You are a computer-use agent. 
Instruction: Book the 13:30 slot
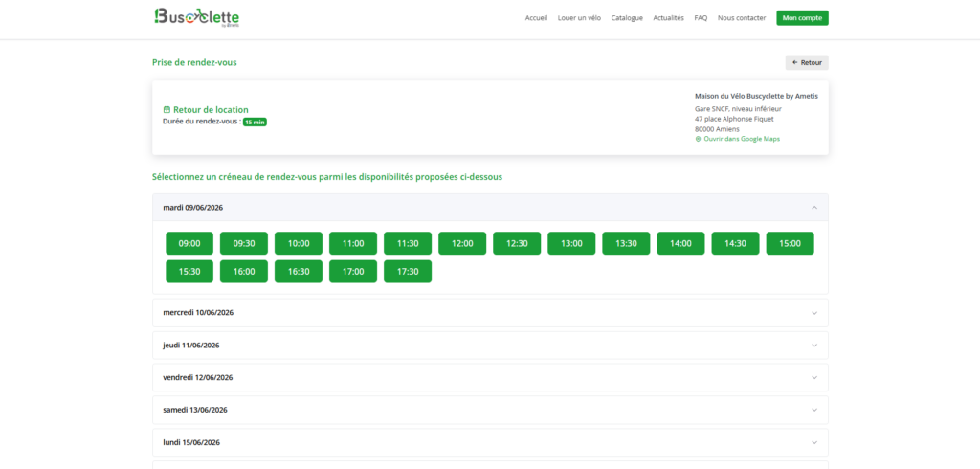626,243
